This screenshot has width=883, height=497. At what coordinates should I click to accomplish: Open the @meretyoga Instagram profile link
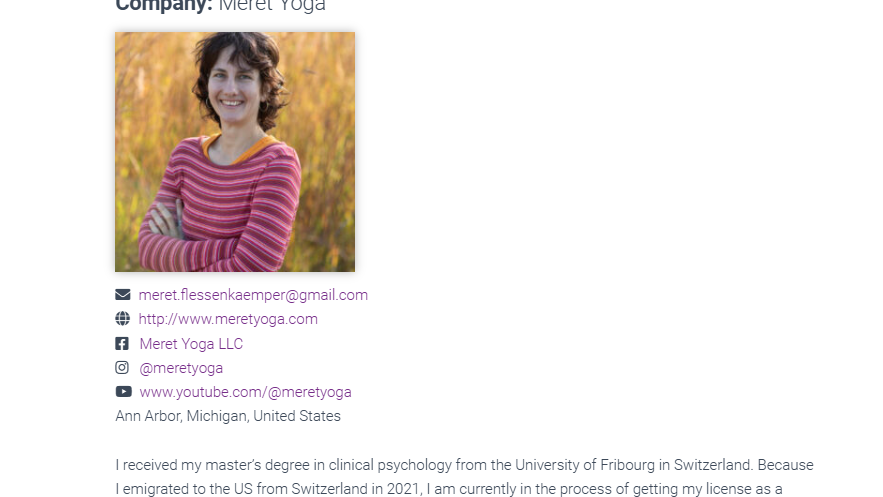pyautogui.click(x=181, y=368)
